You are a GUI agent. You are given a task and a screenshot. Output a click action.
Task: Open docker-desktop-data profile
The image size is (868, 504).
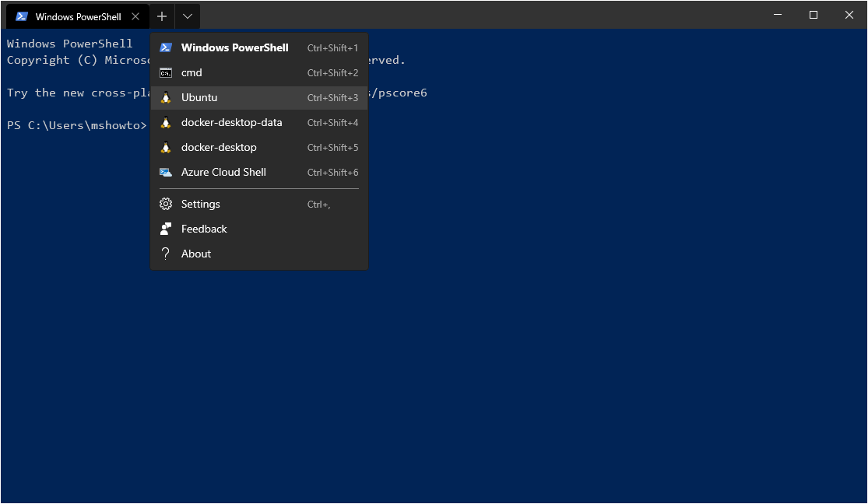[x=259, y=122]
